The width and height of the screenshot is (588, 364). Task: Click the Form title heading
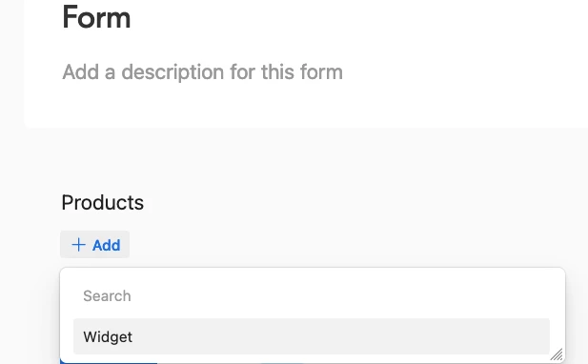[96, 17]
